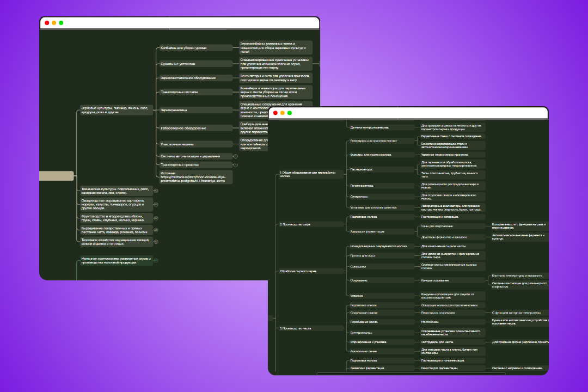Select the beige root node in back window
588x392 pixels.
(57, 175)
